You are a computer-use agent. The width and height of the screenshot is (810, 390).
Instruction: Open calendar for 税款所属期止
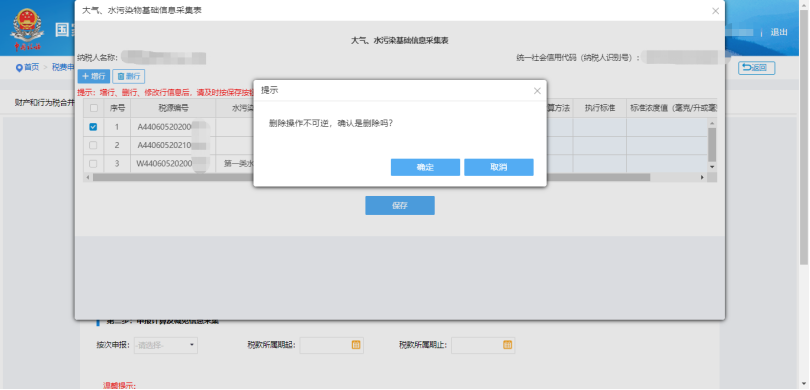pos(507,345)
